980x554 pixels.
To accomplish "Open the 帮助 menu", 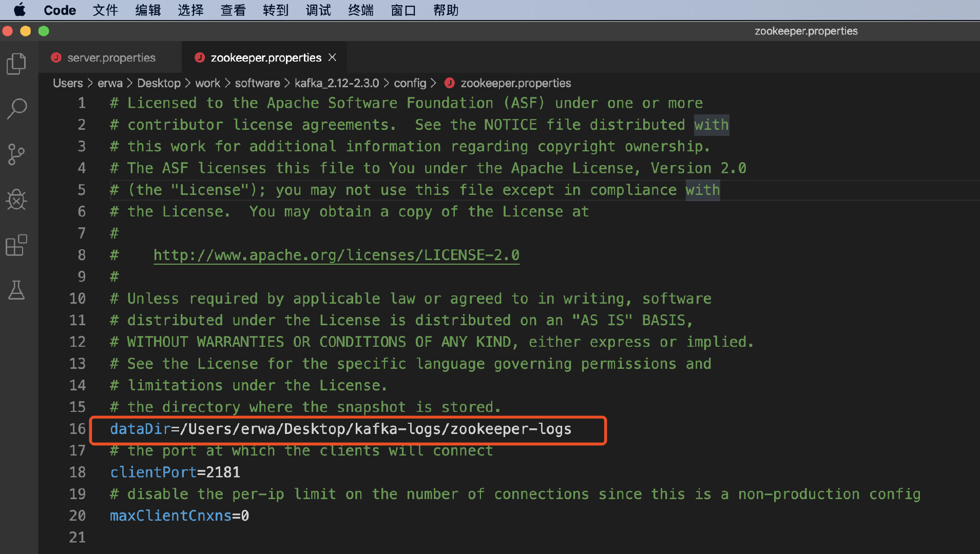I will [446, 10].
